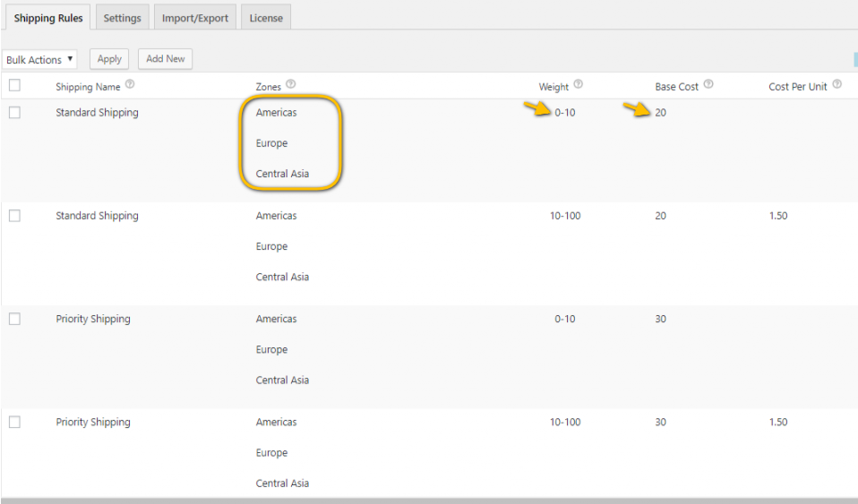Click 1.50 cost per unit in Standard Shipping row
This screenshot has height=504, width=858.
click(778, 216)
